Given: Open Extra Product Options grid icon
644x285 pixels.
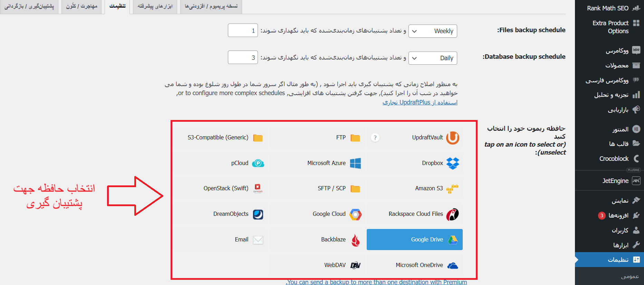Looking at the screenshot, I should [636, 23].
